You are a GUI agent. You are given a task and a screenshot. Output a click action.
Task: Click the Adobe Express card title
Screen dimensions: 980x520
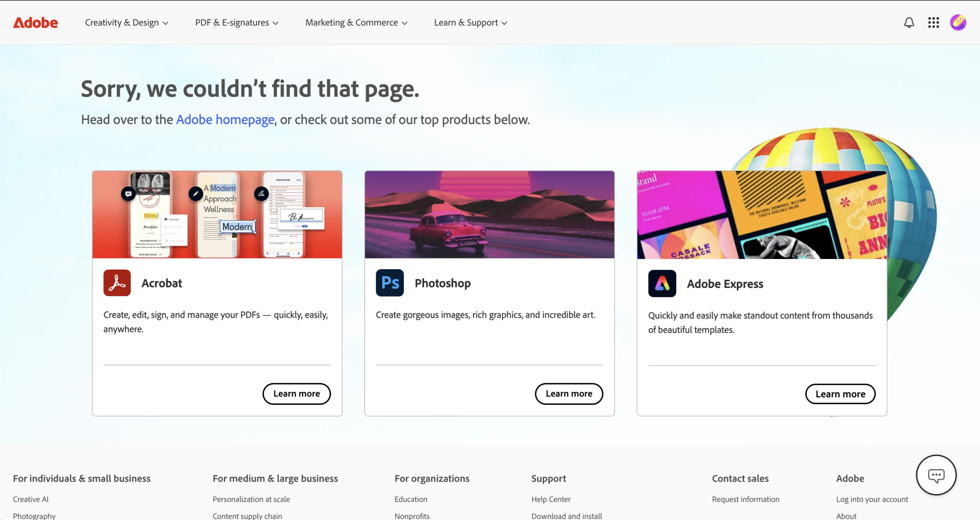(x=725, y=284)
